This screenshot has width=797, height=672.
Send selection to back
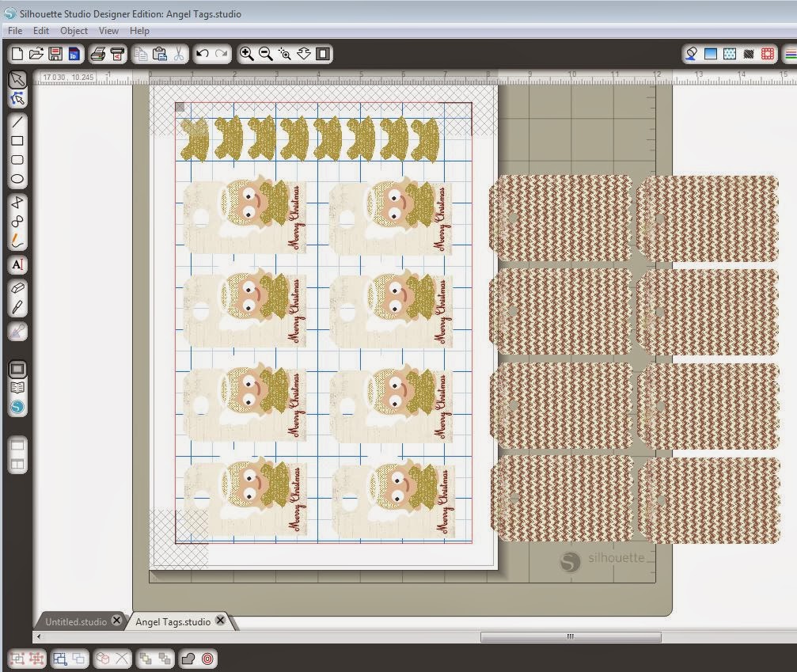pos(164,659)
